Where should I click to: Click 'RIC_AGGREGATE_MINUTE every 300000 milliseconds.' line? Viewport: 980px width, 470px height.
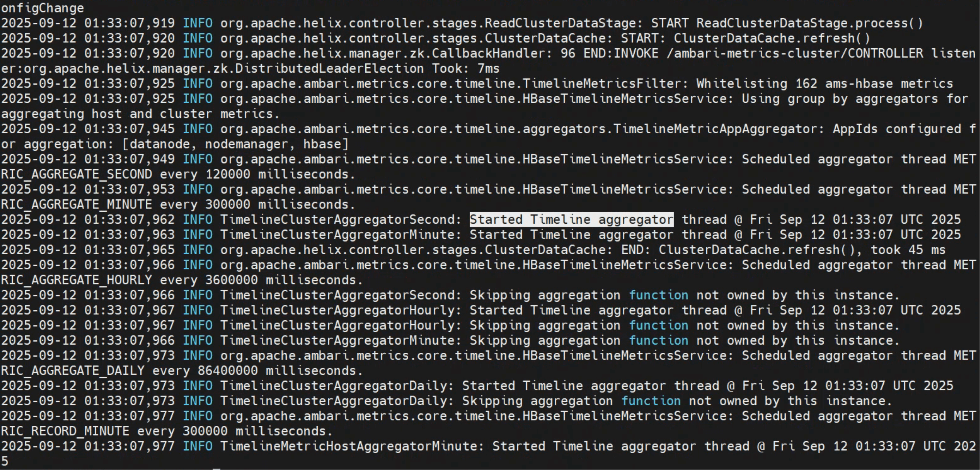click(x=178, y=204)
